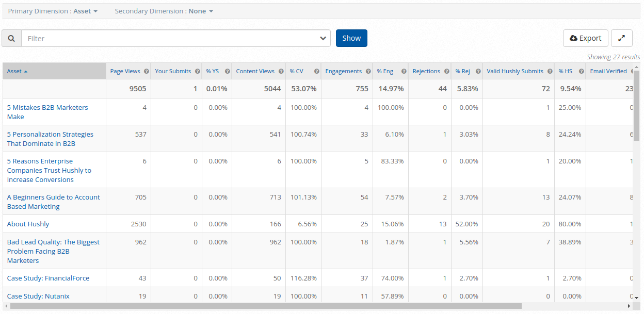Click total % CV value 53.07%

[304, 89]
